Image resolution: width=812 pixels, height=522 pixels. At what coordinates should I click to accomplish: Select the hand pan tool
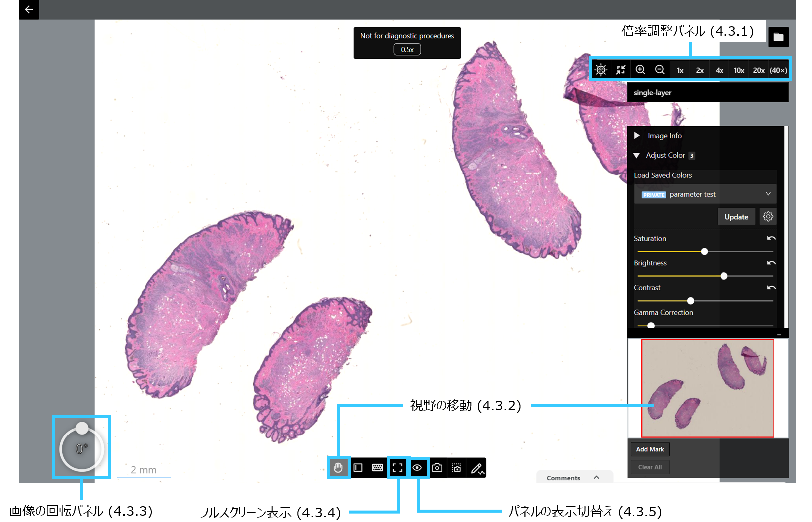click(x=338, y=468)
